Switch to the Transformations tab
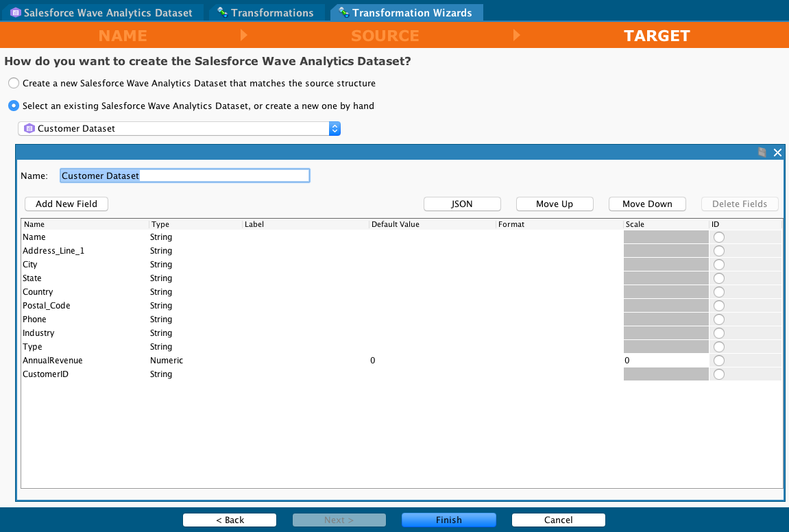This screenshot has width=789, height=532. click(271, 13)
